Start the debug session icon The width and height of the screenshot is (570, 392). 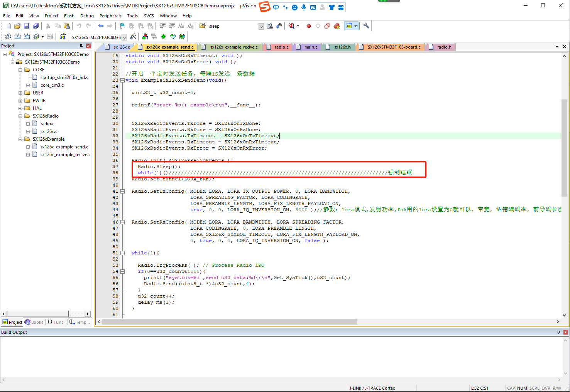coord(291,26)
